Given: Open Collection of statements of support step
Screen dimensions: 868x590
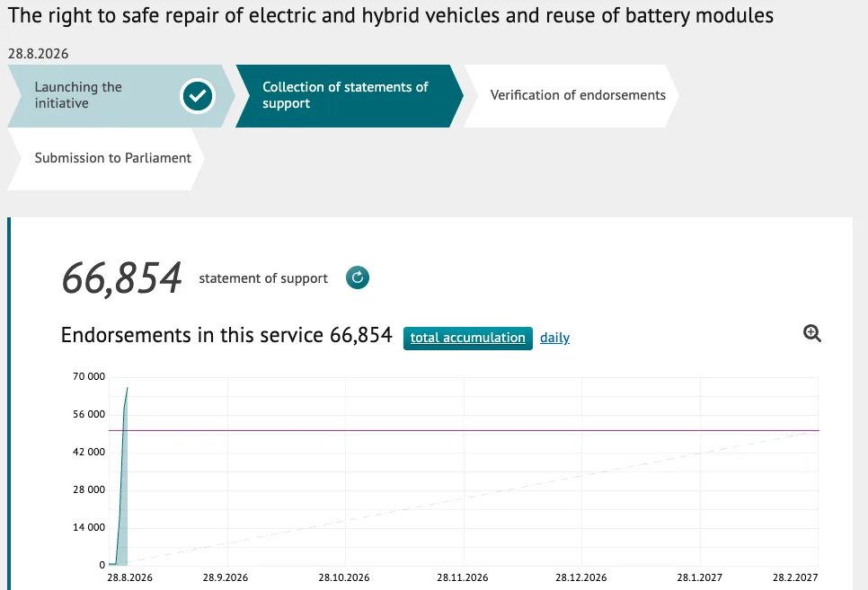Looking at the screenshot, I should pos(350,96).
